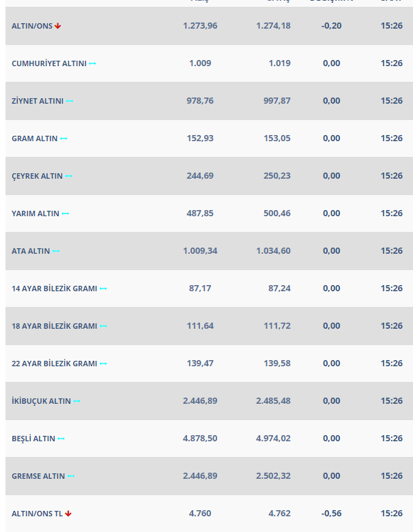Open the ÇEYREK ALTIN details link

[37, 176]
